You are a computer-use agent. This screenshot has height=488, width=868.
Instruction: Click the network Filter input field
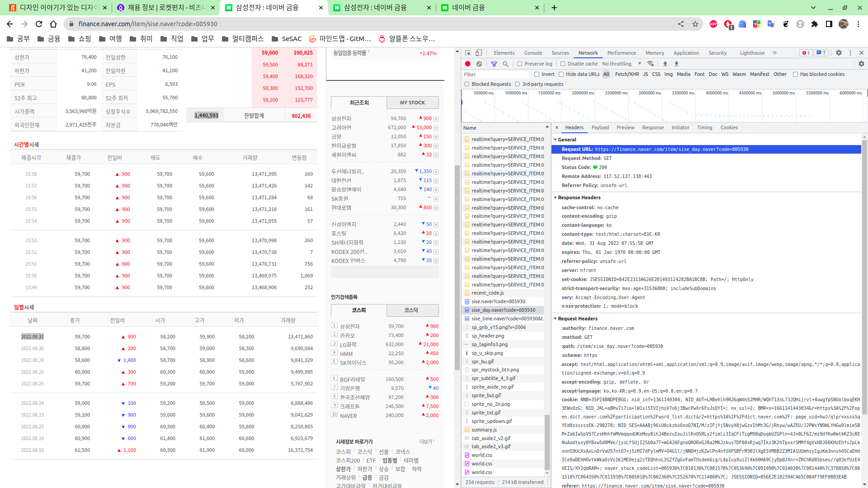click(495, 75)
